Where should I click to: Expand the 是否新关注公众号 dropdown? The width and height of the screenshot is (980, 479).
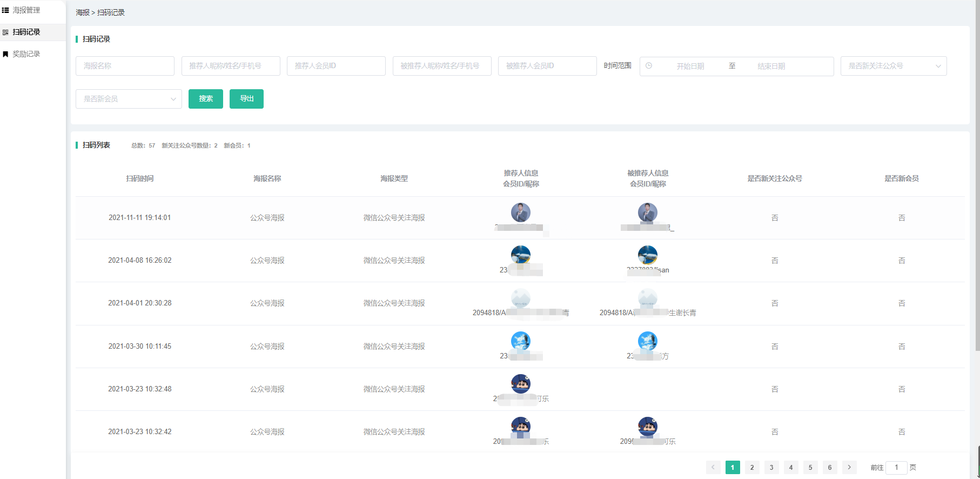tap(893, 66)
